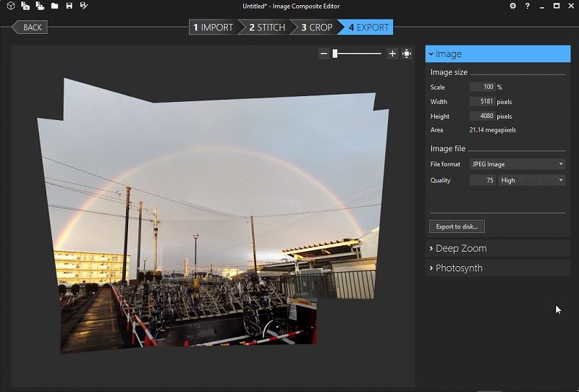
Task: Click New Panorama From Images icon
Action: pyautogui.click(x=25, y=6)
